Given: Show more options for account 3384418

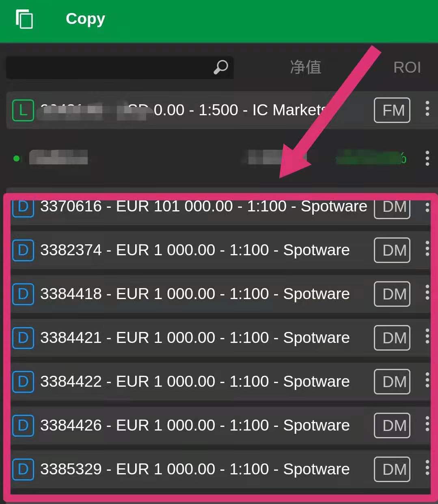Looking at the screenshot, I should point(427,292).
